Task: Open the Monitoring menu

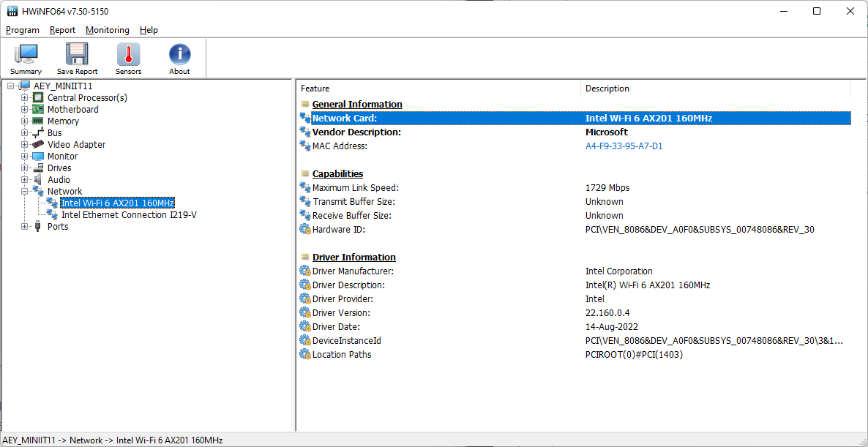Action: (108, 30)
